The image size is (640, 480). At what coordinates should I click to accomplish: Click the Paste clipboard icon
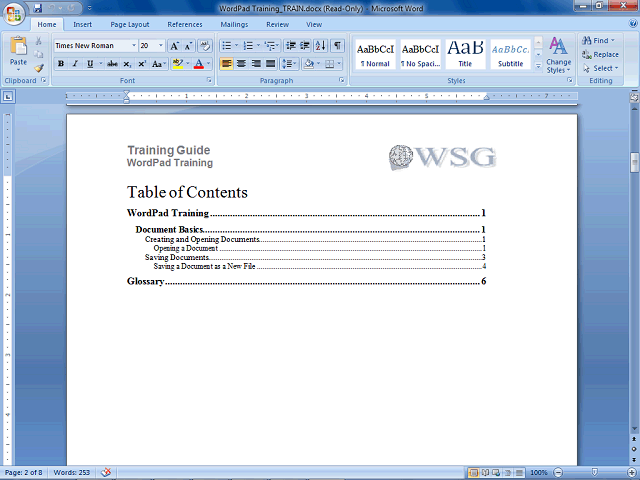pos(18,46)
